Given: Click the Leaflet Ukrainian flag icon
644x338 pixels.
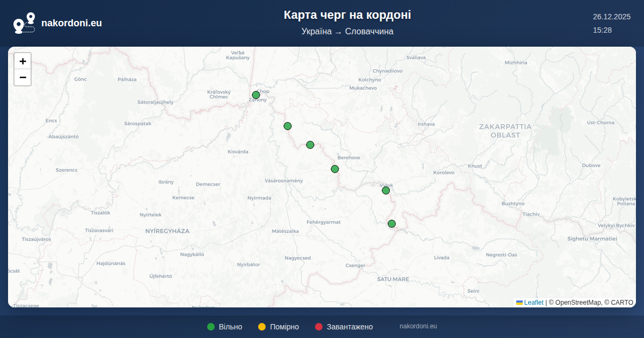Looking at the screenshot, I should coord(519,303).
